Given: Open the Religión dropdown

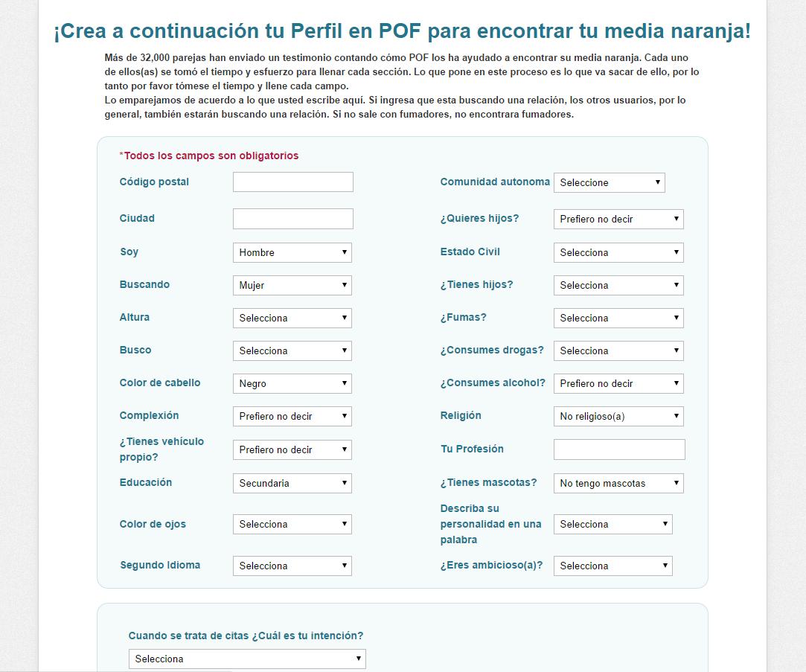Looking at the screenshot, I should [x=617, y=416].
